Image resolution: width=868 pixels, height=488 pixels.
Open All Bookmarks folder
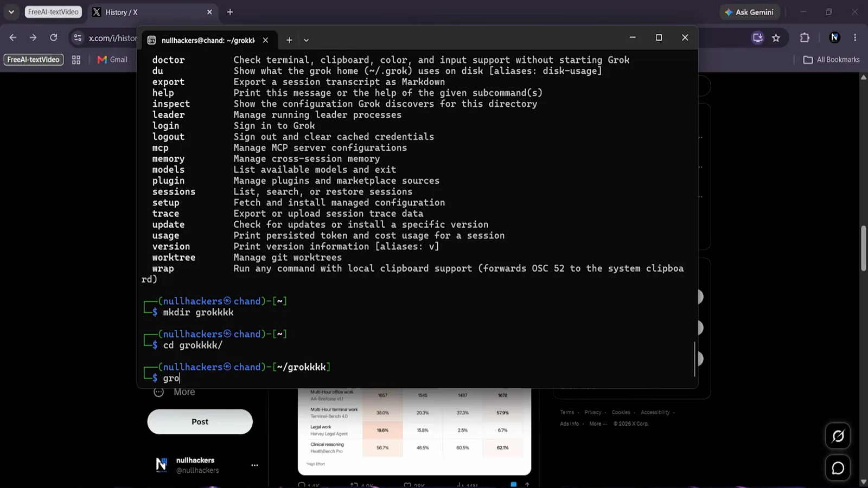tap(832, 60)
